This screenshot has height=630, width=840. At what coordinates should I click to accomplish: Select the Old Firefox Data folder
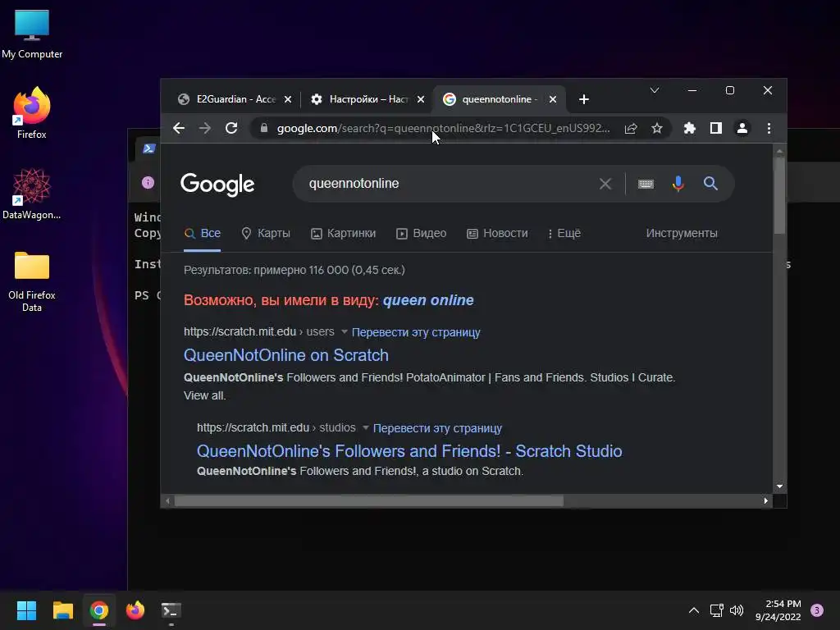[x=32, y=282]
